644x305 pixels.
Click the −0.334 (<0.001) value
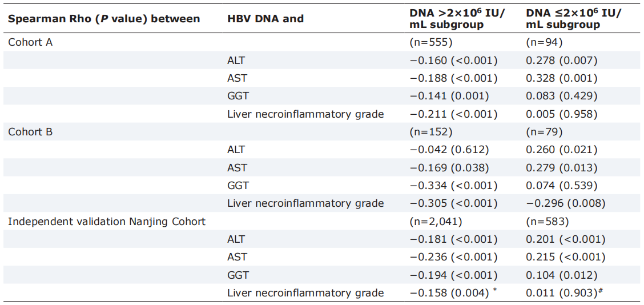point(453,186)
